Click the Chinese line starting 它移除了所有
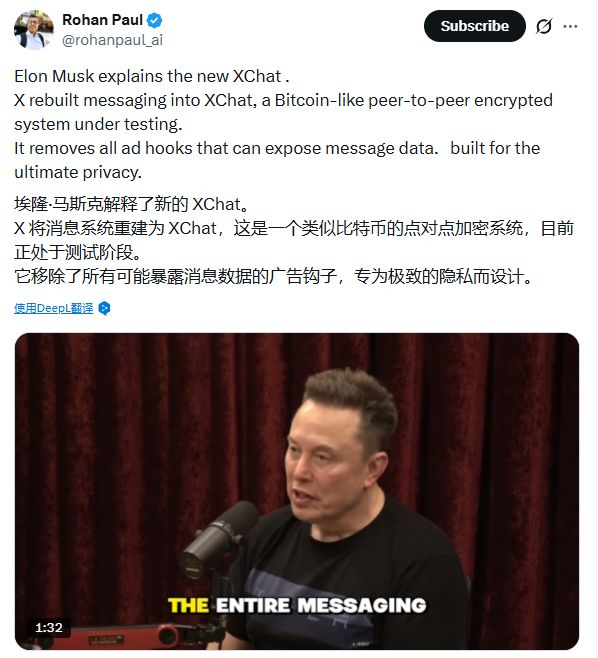 [274, 277]
